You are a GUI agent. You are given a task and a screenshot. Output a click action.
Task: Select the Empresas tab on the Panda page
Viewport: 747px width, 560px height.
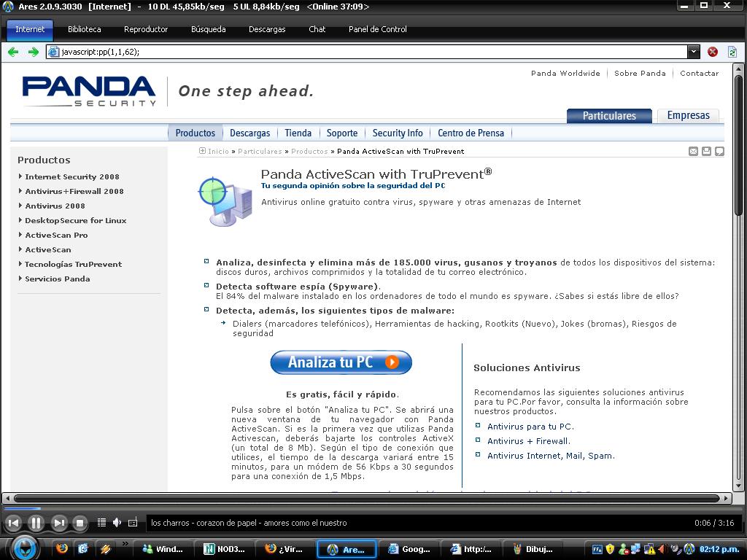tap(688, 115)
